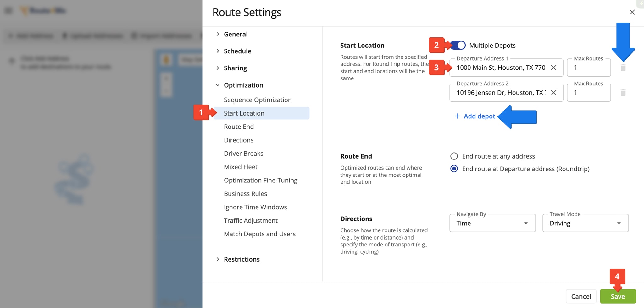The width and height of the screenshot is (644, 308).
Task: Close the Route Settings dialog
Action: [632, 12]
